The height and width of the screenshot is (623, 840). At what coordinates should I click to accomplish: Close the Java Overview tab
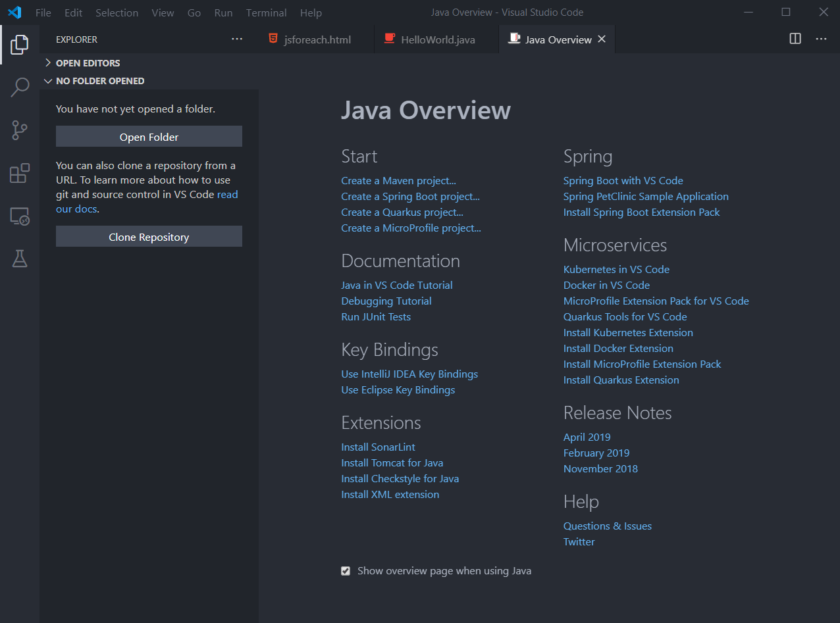pos(601,39)
